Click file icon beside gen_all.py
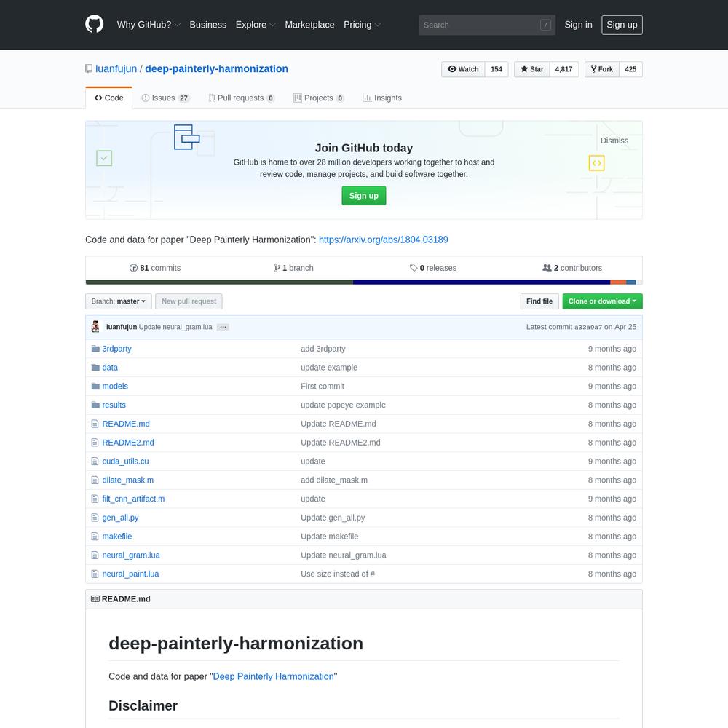Screen dimensions: 728x728 [95, 518]
